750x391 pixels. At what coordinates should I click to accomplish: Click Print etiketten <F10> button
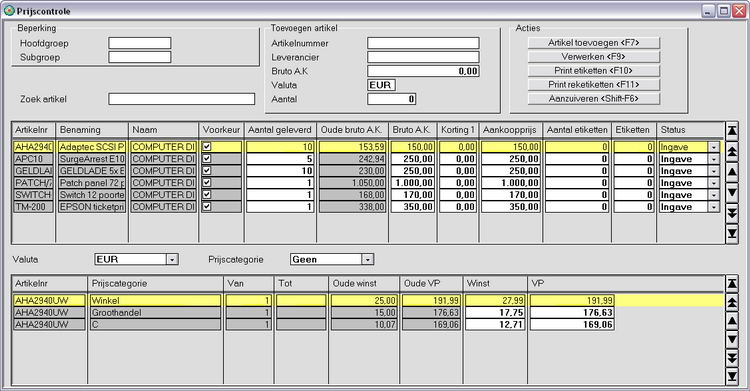594,70
